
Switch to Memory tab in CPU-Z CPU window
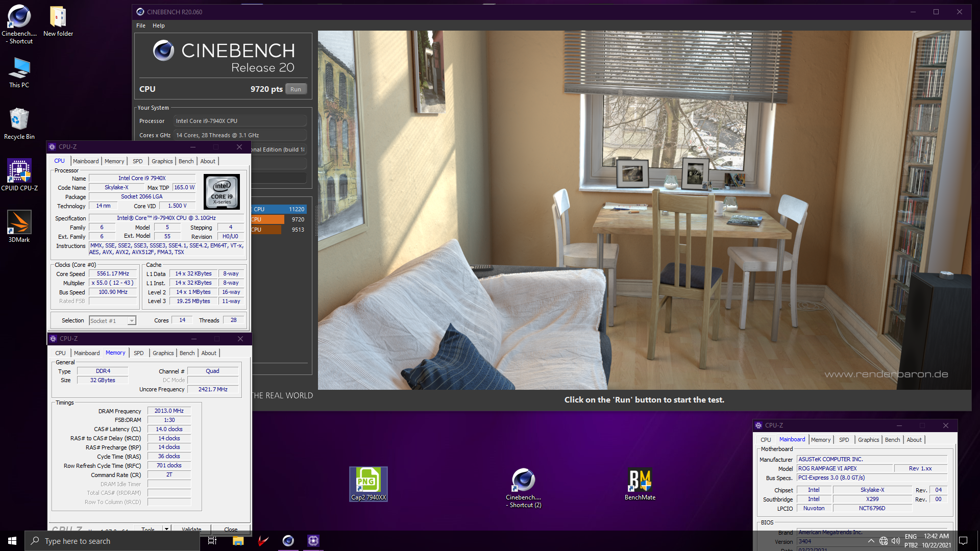coord(114,161)
